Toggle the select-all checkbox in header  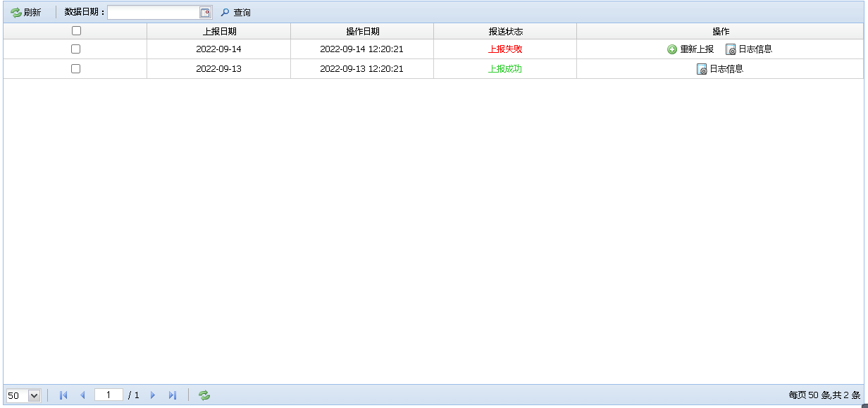click(76, 30)
